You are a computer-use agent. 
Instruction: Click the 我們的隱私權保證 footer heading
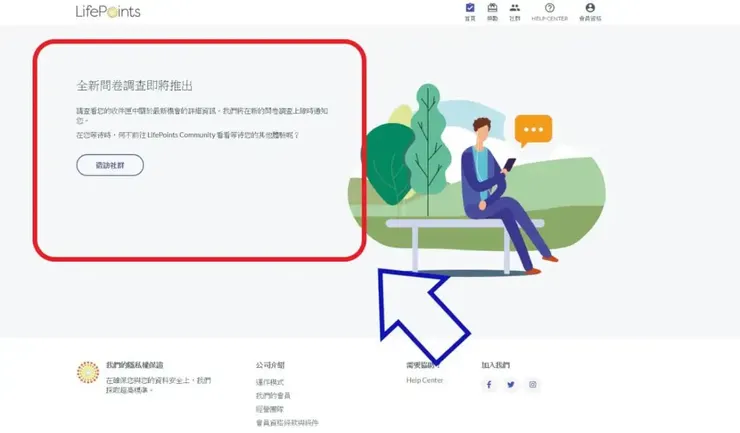(135, 365)
